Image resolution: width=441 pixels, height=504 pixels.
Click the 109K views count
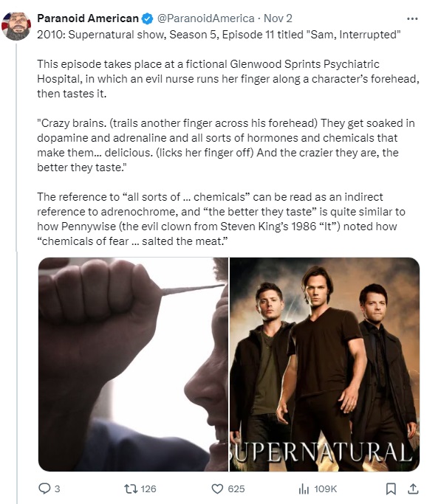click(325, 489)
